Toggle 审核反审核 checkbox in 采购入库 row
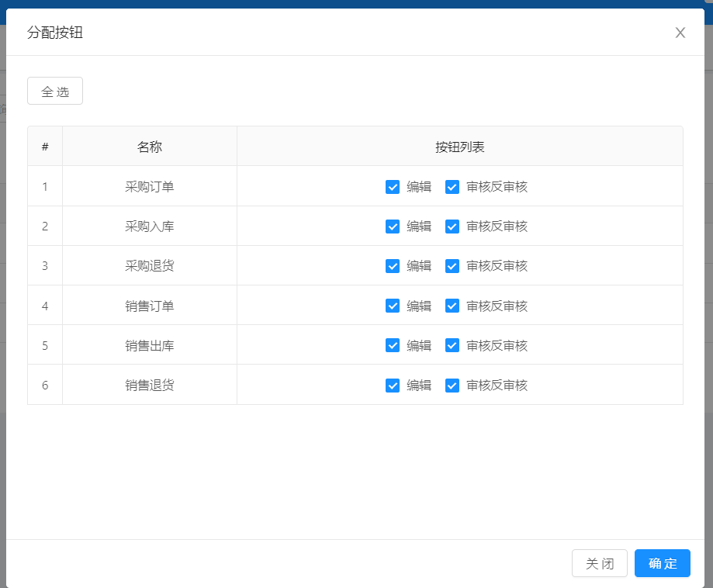The height and width of the screenshot is (588, 713). click(452, 227)
